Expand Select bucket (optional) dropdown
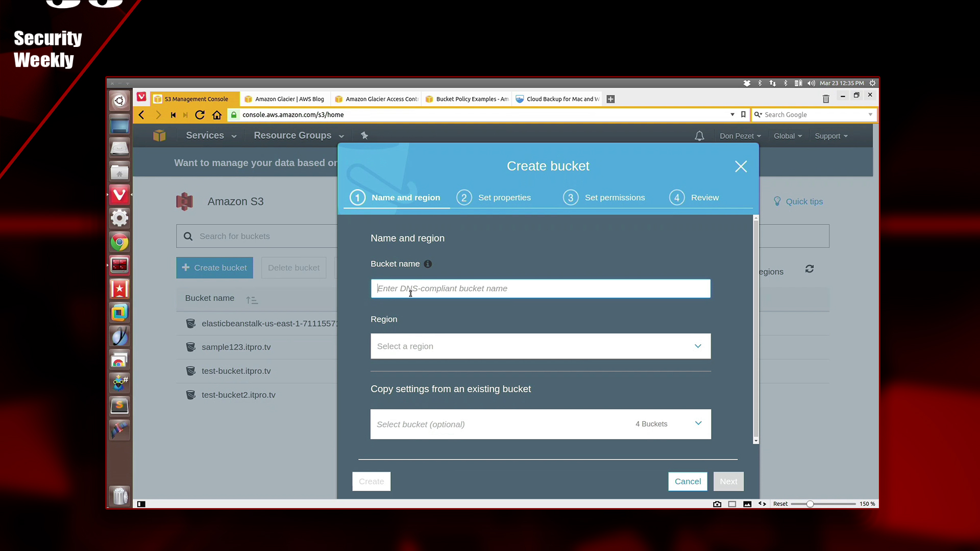The image size is (980, 551). click(541, 424)
